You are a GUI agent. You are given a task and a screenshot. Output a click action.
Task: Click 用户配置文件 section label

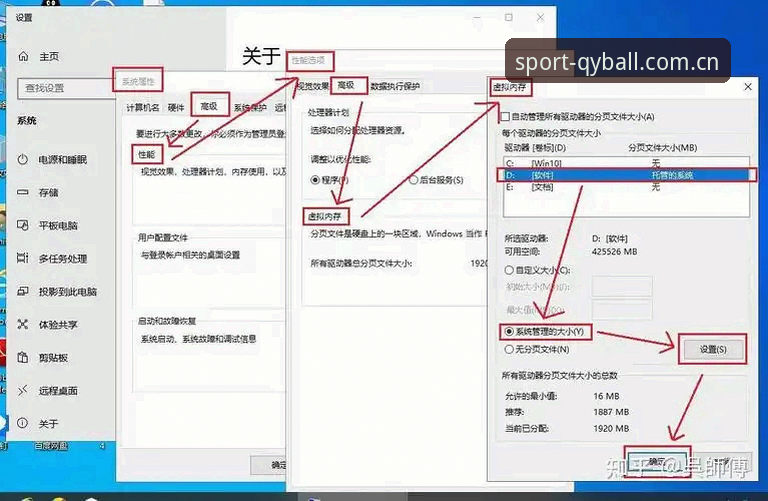click(163, 238)
